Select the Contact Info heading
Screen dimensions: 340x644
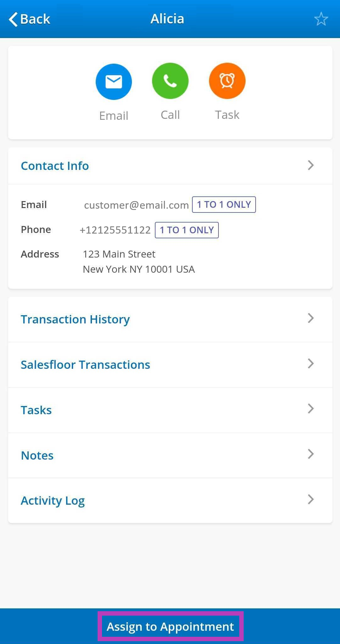(x=55, y=166)
